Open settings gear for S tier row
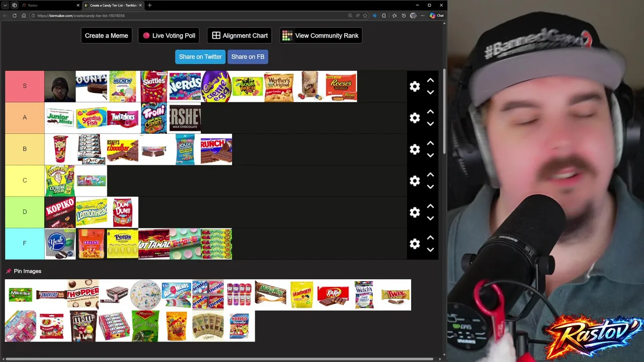The width and height of the screenshot is (644, 362). pyautogui.click(x=415, y=86)
